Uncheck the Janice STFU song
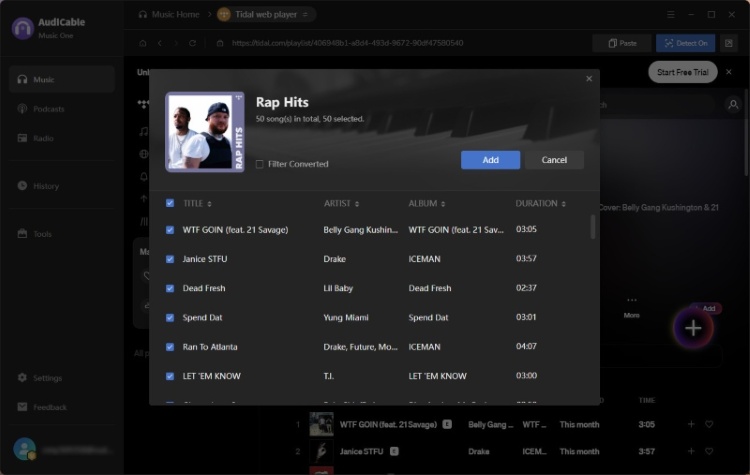 tap(170, 259)
